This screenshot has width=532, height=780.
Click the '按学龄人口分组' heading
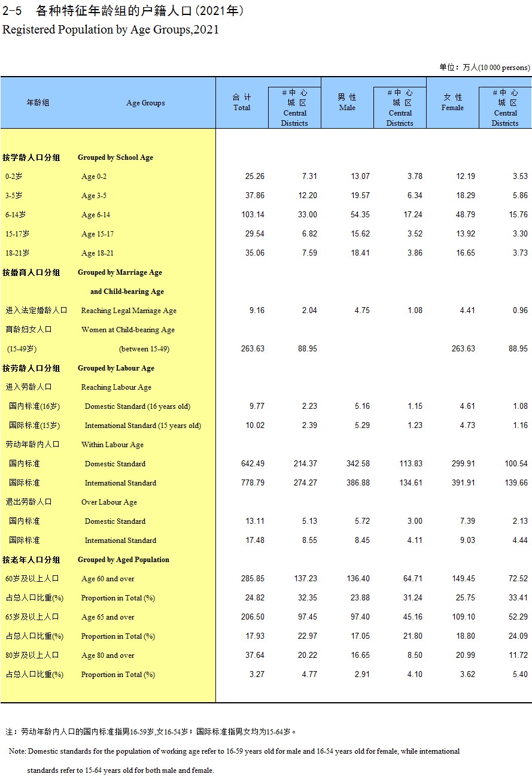coord(31,157)
